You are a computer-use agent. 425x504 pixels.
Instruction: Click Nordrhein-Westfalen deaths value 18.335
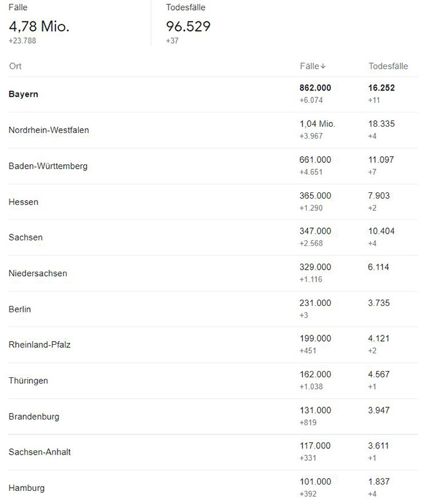381,124
